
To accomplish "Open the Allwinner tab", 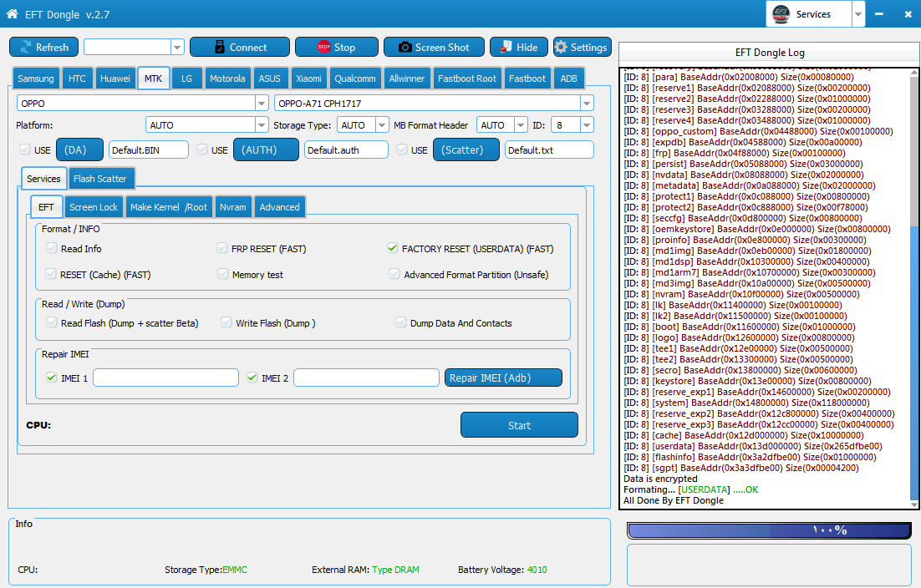I will (x=407, y=78).
